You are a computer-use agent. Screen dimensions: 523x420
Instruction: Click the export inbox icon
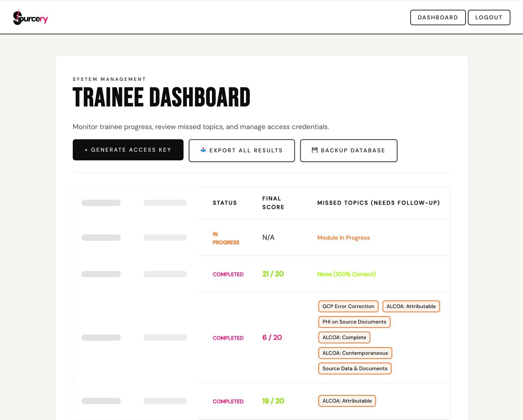click(203, 150)
